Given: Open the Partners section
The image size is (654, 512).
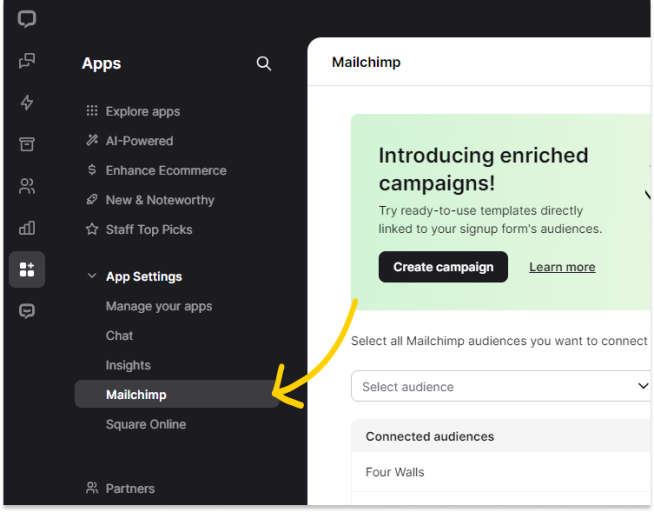Looking at the screenshot, I should click(x=120, y=488).
